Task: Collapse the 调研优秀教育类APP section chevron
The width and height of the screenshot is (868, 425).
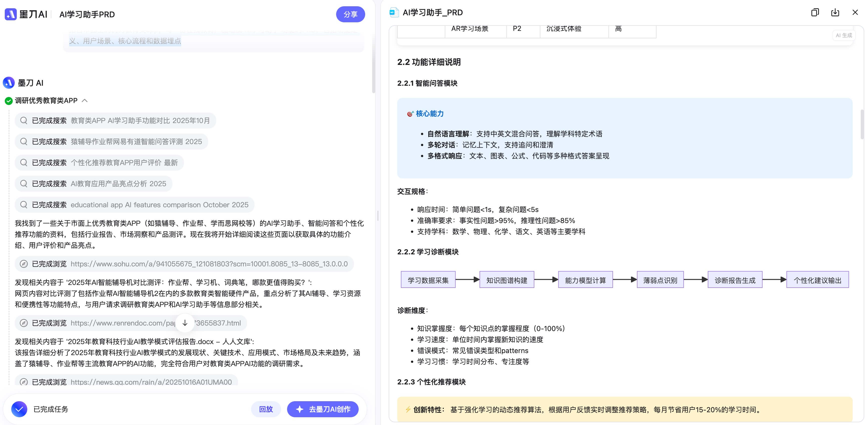Action: [x=85, y=100]
